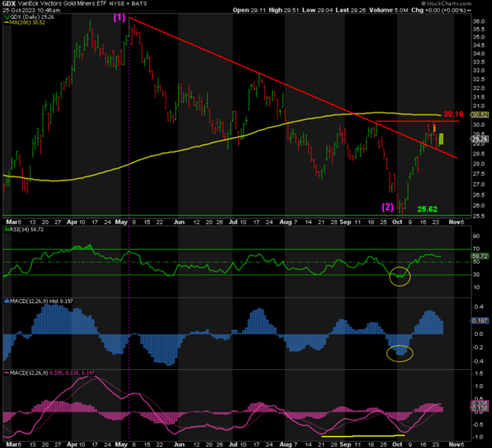Click the yellow highlighted latest candle
The width and height of the screenshot is (492, 448).
coord(441,139)
